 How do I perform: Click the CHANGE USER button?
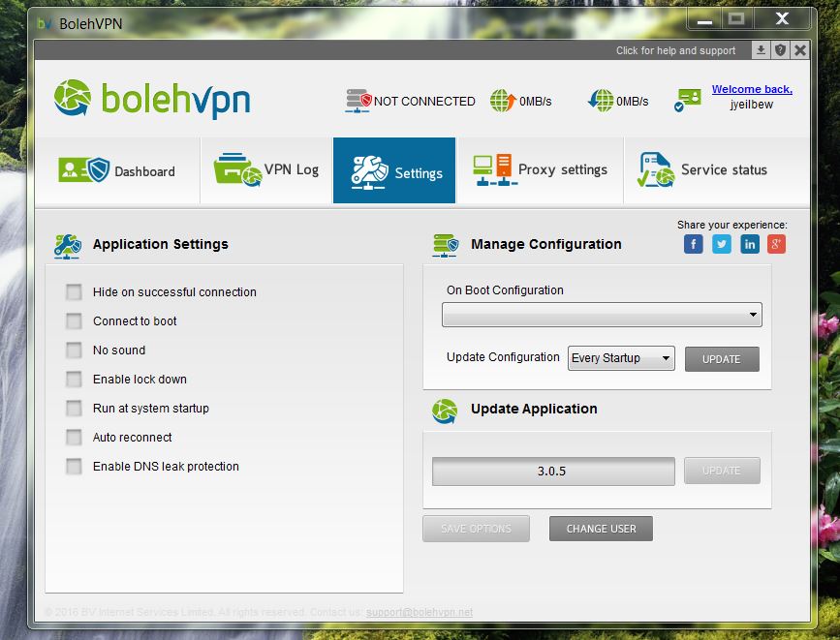coord(601,529)
